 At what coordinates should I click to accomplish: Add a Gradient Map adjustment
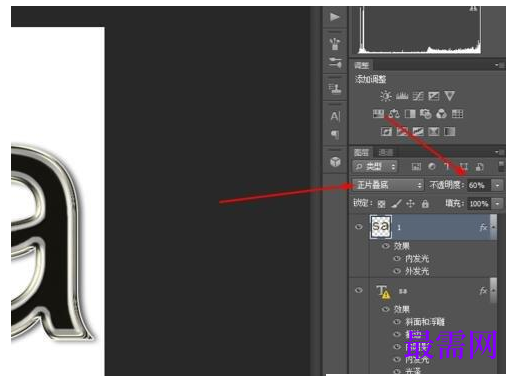coord(450,131)
